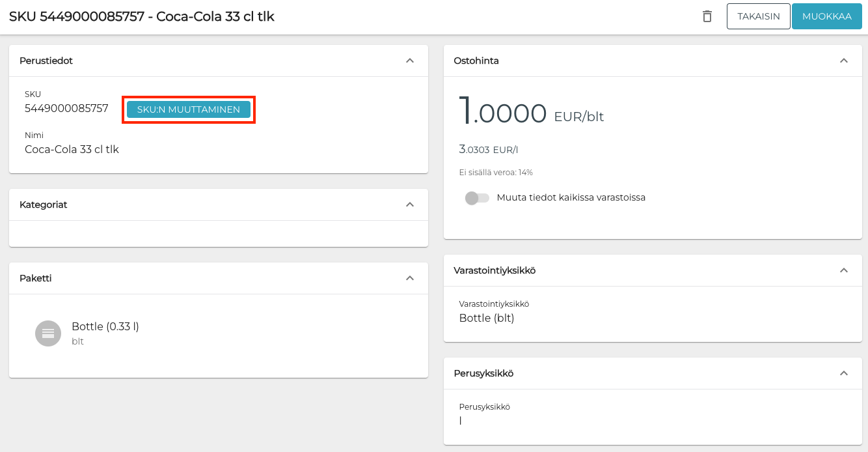Enable Muuta tiedot kaikissa varastoissa switch

(x=477, y=197)
